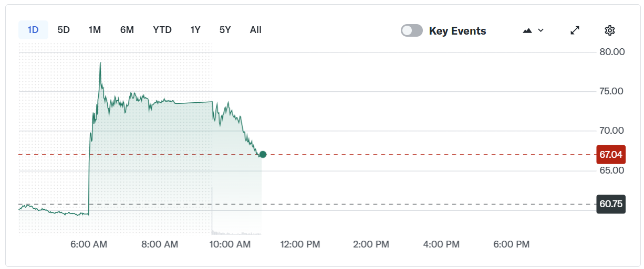Open chart type dropdown chevron
The image size is (644, 269).
coord(541,30)
